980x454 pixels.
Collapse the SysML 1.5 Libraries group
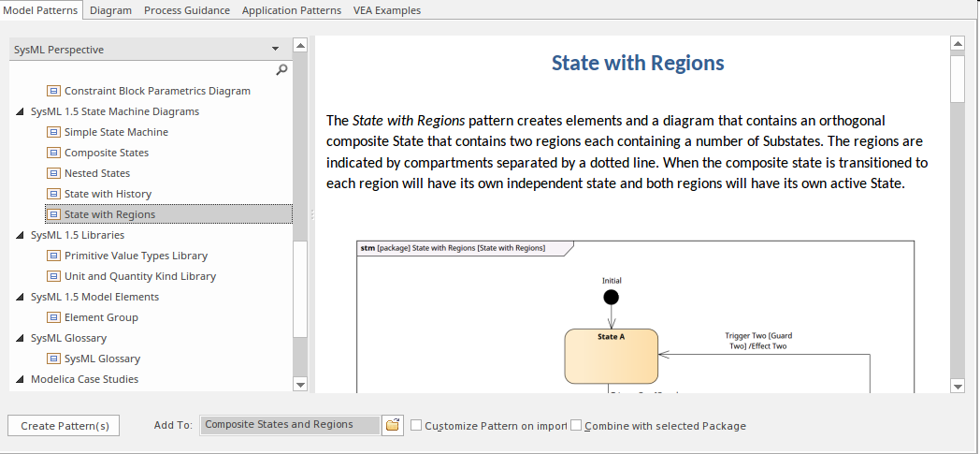pyautogui.click(x=21, y=235)
